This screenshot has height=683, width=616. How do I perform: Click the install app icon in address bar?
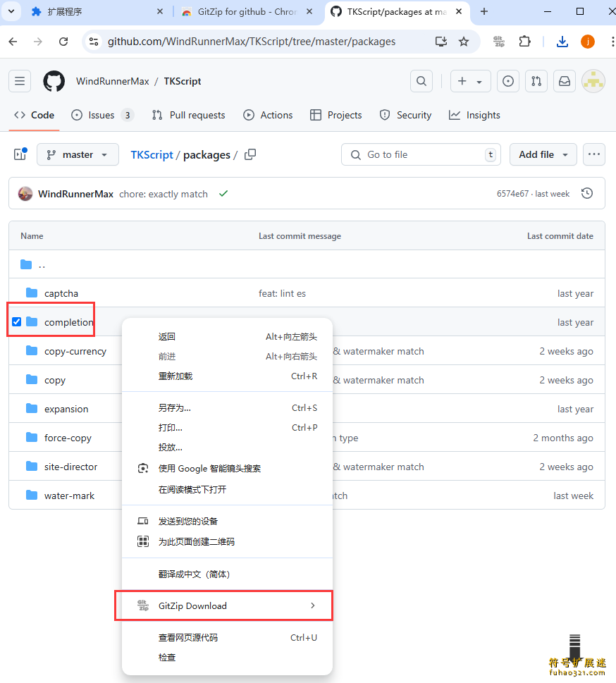tap(441, 42)
